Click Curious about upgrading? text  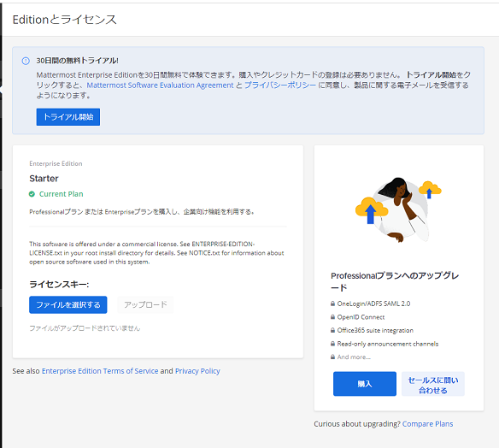click(x=357, y=424)
